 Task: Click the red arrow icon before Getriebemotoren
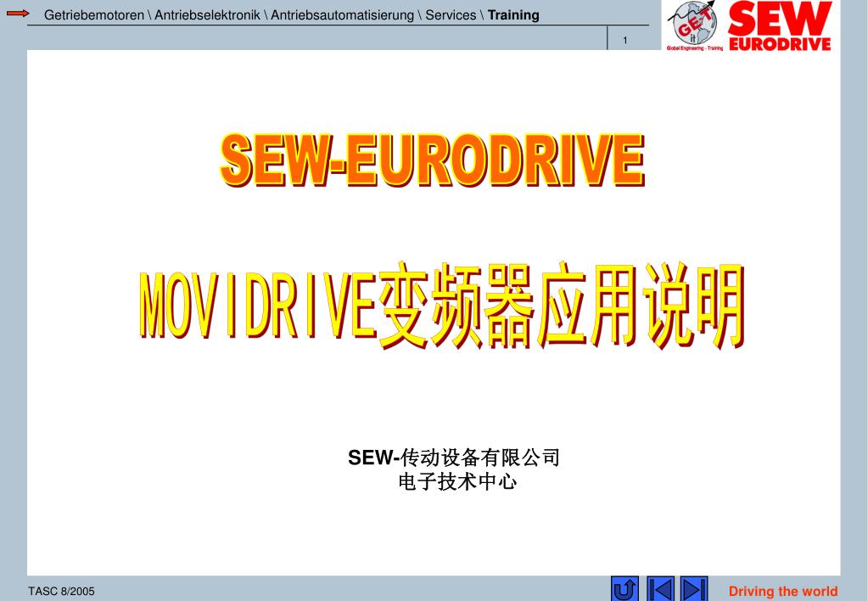pyautogui.click(x=19, y=14)
